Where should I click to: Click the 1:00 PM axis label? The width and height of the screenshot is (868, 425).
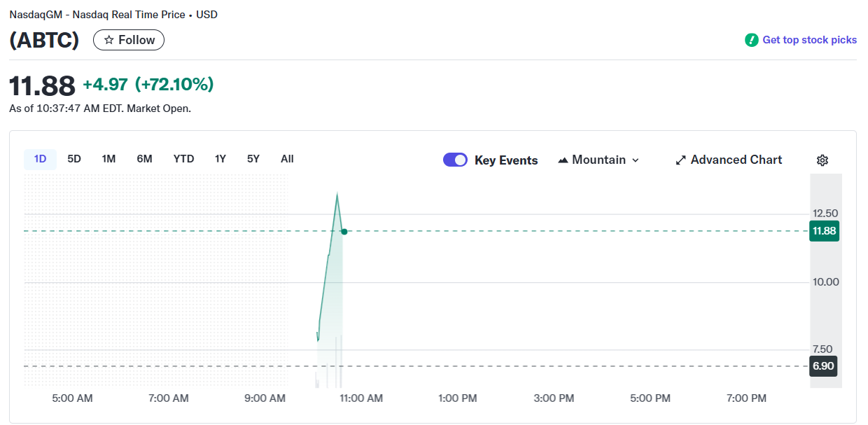pyautogui.click(x=458, y=398)
